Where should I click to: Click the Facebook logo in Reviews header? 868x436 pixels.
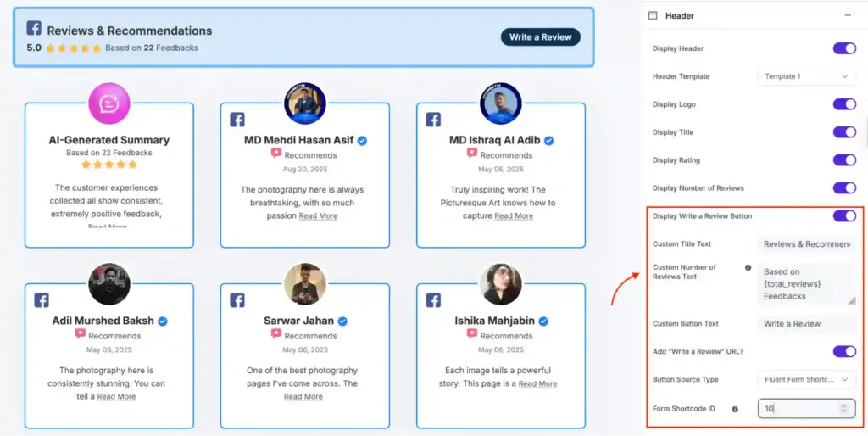pos(34,28)
